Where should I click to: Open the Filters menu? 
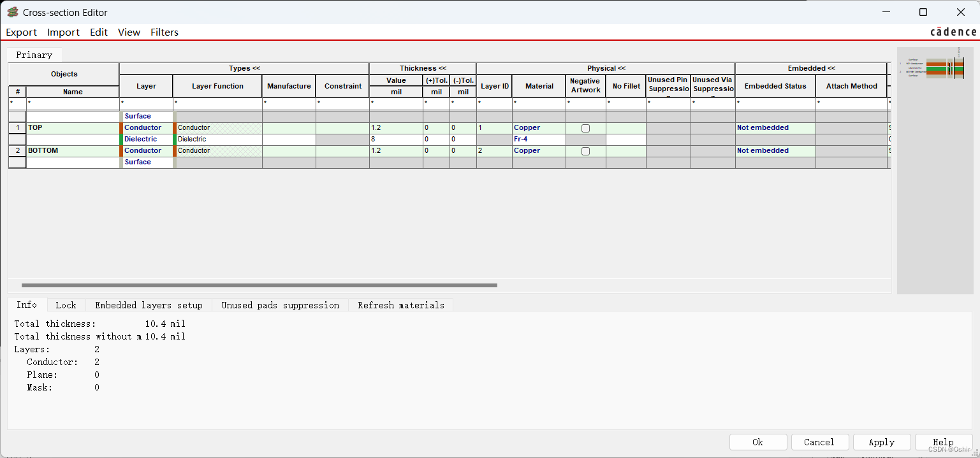[x=165, y=32]
